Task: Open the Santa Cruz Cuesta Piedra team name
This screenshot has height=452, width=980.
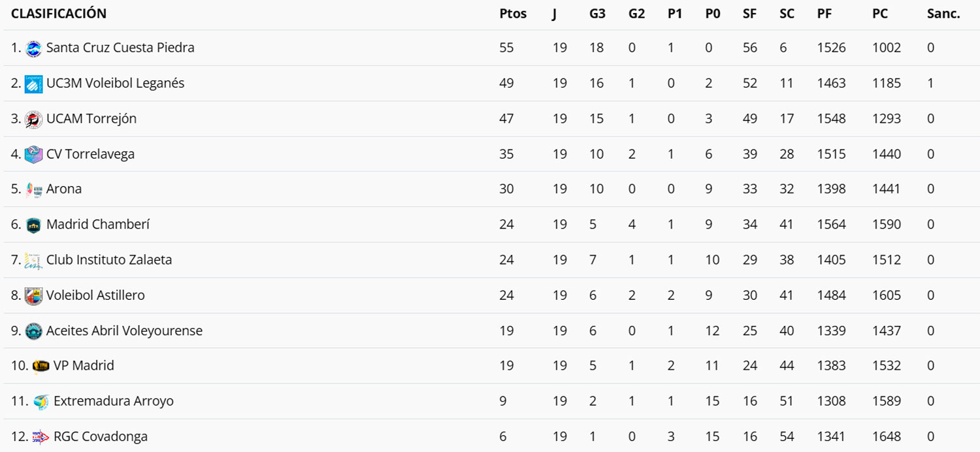Action: click(120, 48)
